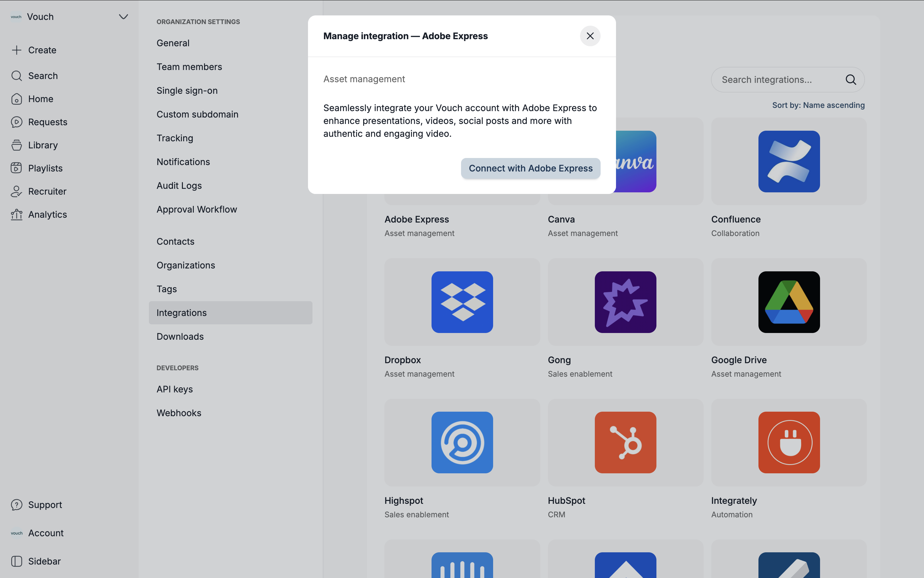The image size is (924, 578).
Task: Open Contacts settings page
Action: click(230, 241)
